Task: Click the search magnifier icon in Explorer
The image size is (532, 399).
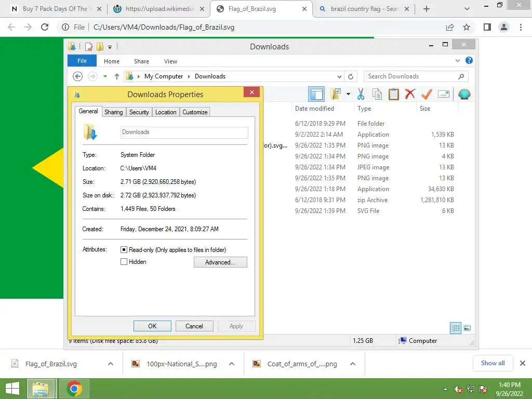Action: [461, 76]
